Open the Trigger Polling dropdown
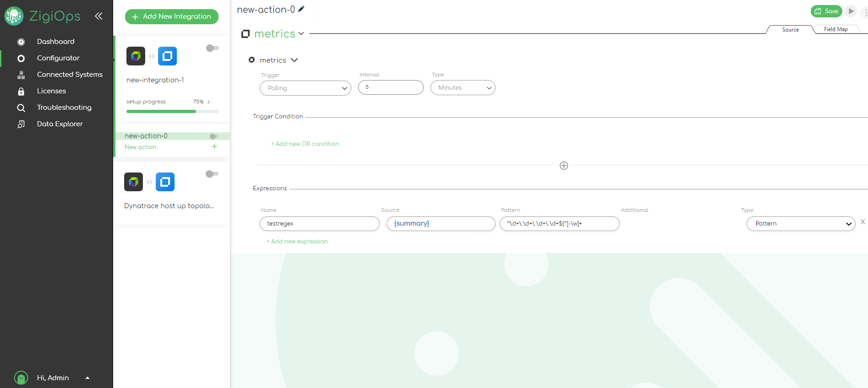Image resolution: width=868 pixels, height=388 pixels. click(306, 88)
